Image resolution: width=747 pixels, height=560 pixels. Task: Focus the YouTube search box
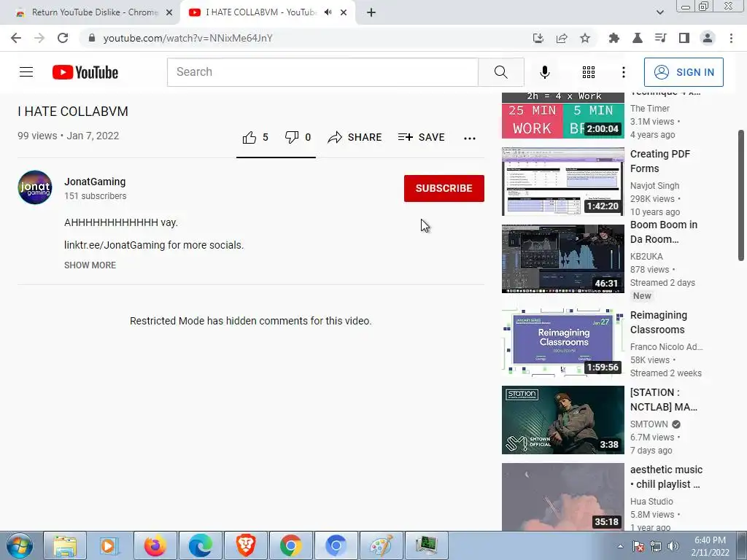pos(322,72)
